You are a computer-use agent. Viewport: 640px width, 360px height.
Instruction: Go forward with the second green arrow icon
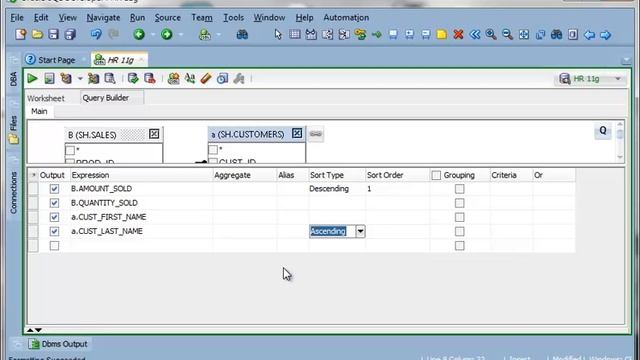[167, 34]
